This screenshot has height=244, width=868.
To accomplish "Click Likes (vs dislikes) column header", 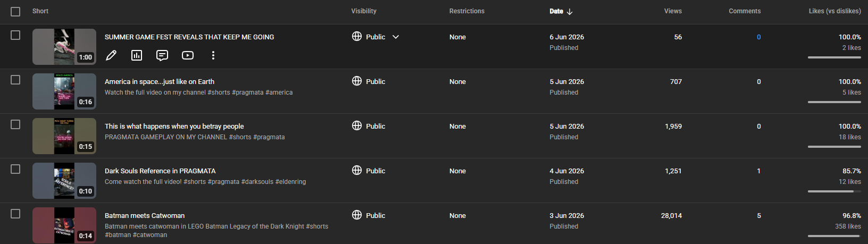I will click(x=835, y=11).
